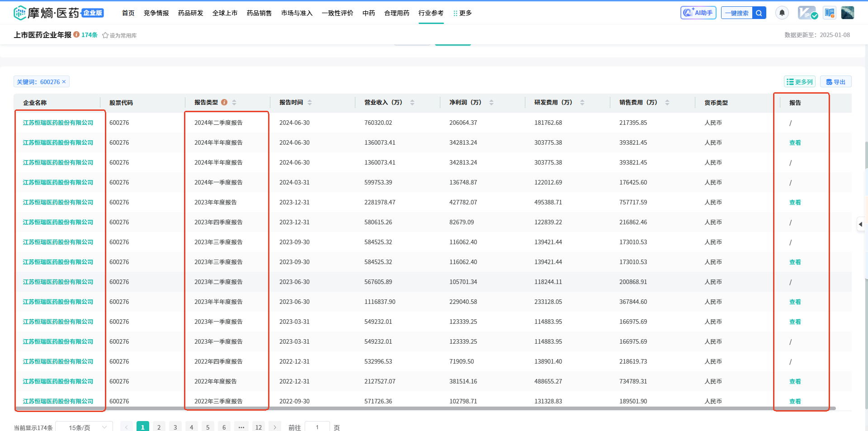Expand the collapsed side panel arrow
868x431 pixels.
click(860, 224)
